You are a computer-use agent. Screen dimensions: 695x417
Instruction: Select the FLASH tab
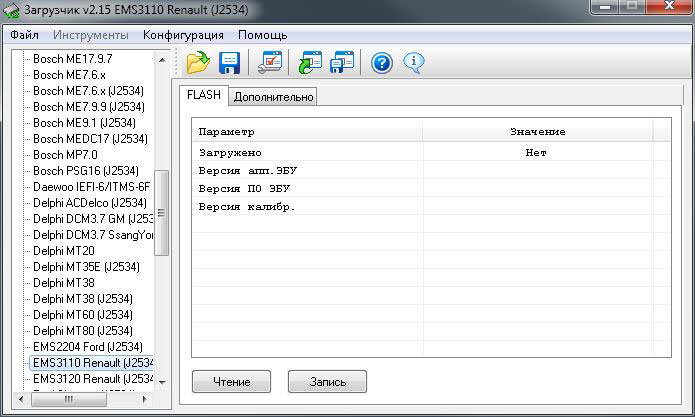204,96
